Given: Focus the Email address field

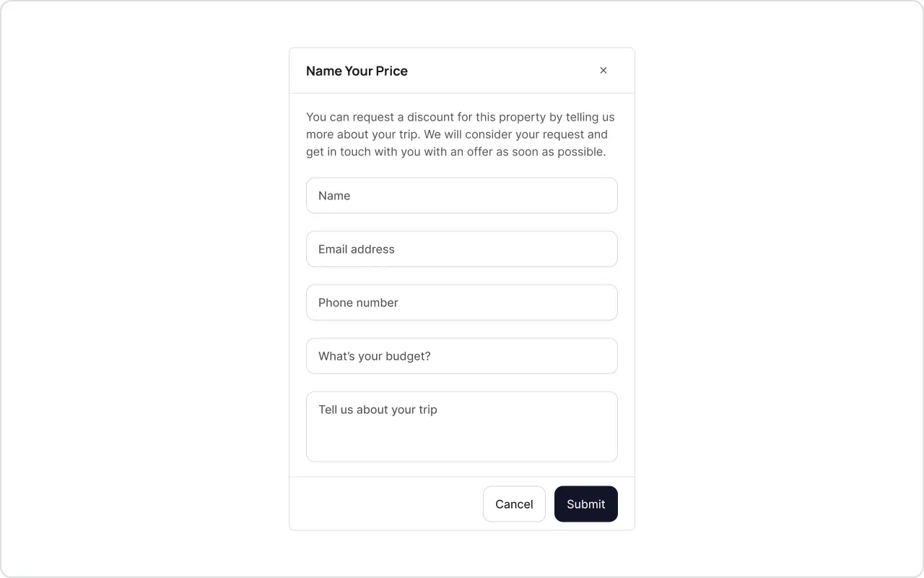Looking at the screenshot, I should (462, 249).
